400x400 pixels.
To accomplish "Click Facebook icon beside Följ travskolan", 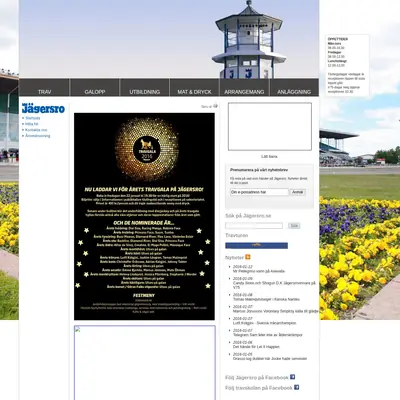I will (x=296, y=387).
